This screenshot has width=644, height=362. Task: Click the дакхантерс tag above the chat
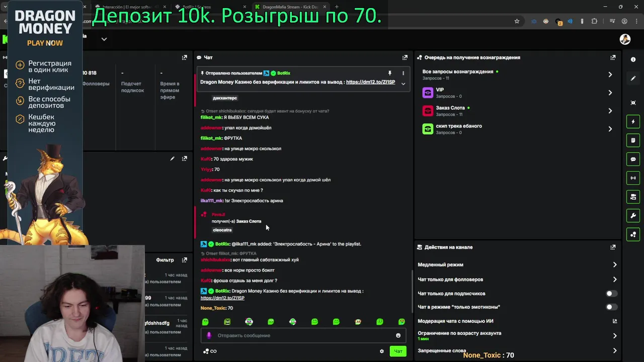225,98
